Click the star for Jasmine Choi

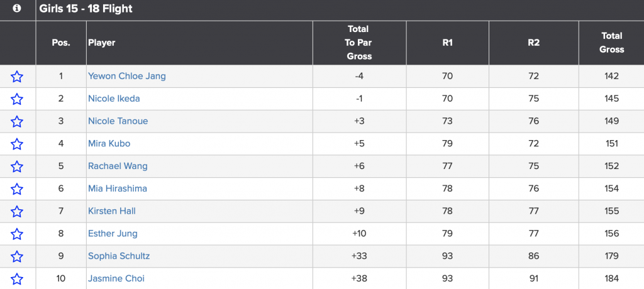point(17,279)
